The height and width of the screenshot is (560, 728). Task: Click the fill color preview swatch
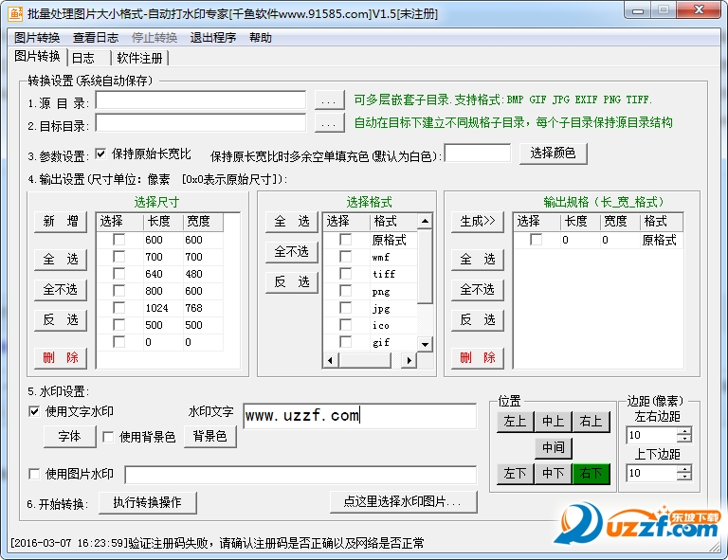pos(478,154)
